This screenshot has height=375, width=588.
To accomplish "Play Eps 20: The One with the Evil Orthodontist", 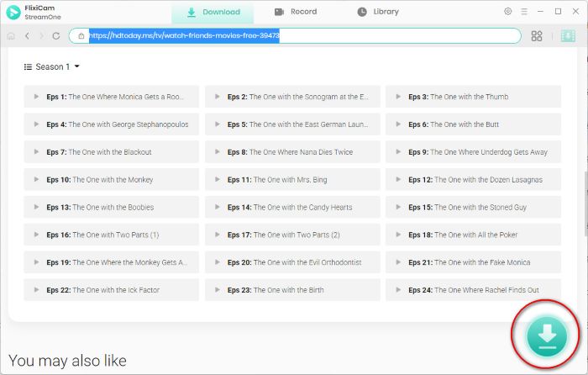I will point(292,262).
